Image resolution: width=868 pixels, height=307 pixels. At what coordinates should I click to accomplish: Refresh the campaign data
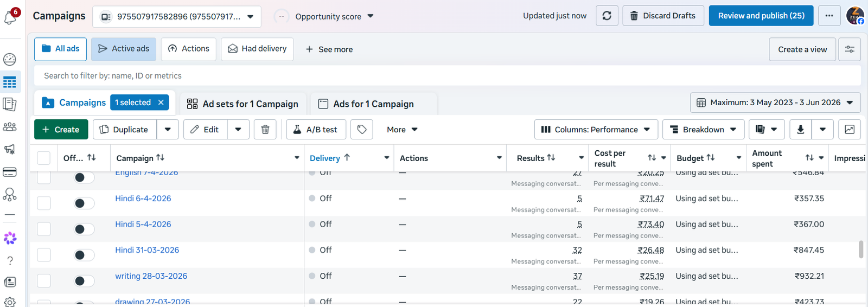pyautogui.click(x=607, y=16)
